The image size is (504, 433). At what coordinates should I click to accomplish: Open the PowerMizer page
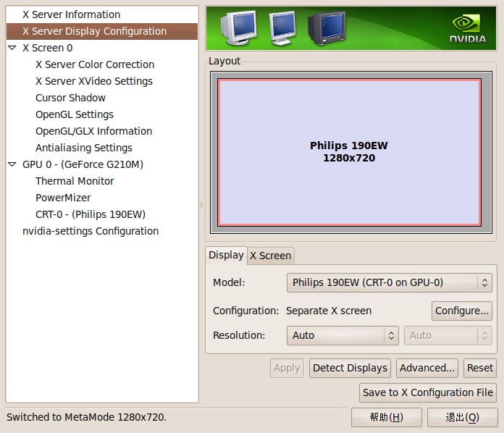[x=63, y=198]
